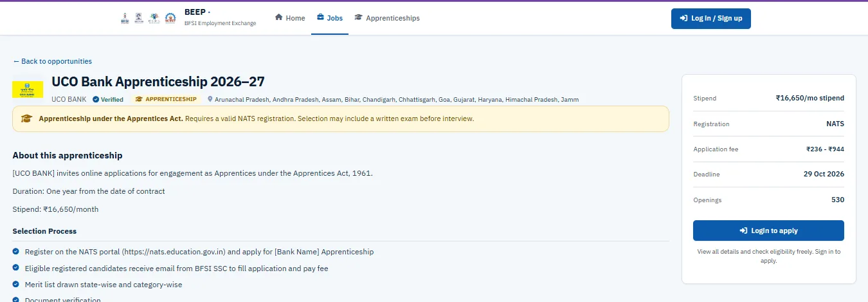868x302 pixels.
Task: Click the list of states location text
Action: pyautogui.click(x=397, y=99)
